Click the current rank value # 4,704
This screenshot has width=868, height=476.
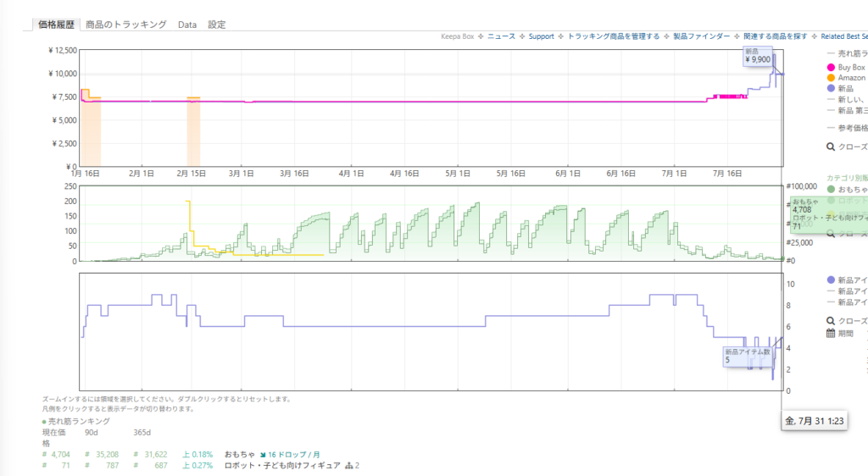pos(57,455)
